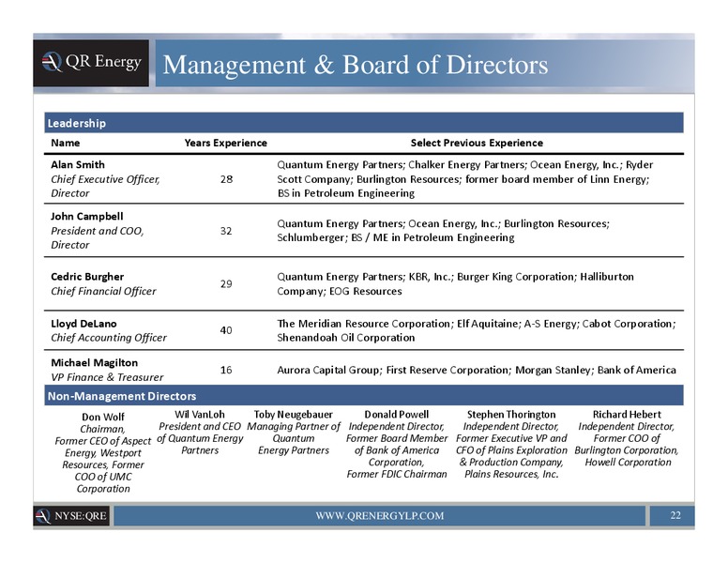Viewport: 728px width, 563px height.
Task: Click Lloyd DeLano's previous experience text
Action: [x=477, y=330]
